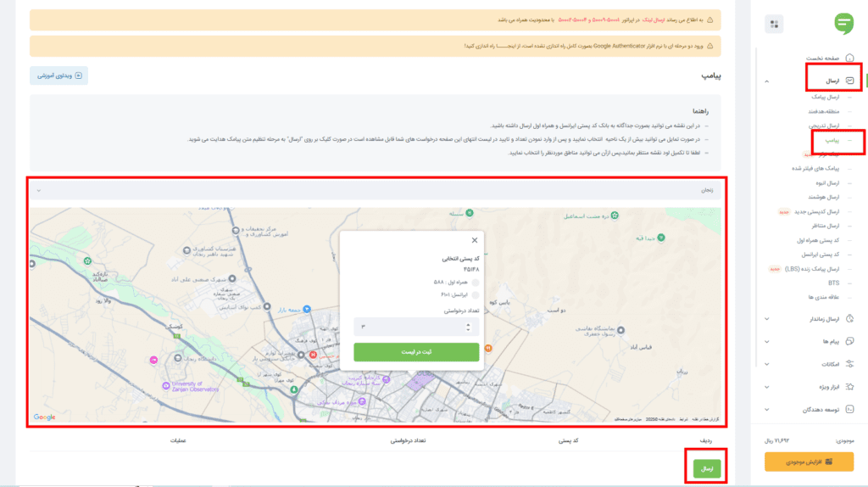Click تعداد درخواستی table column header
Image resolution: width=868 pixels, height=487 pixels.
408,440
